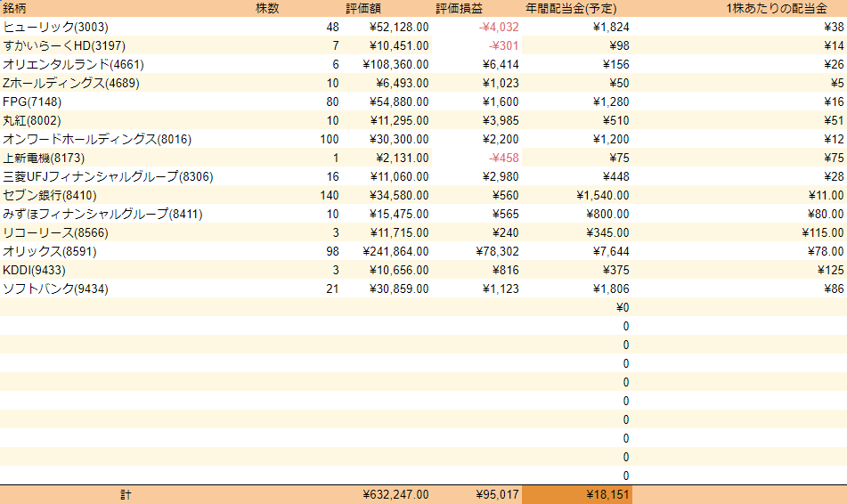Click the ¥0 dividend cell
Screen dimensions: 847x504
tap(623, 307)
